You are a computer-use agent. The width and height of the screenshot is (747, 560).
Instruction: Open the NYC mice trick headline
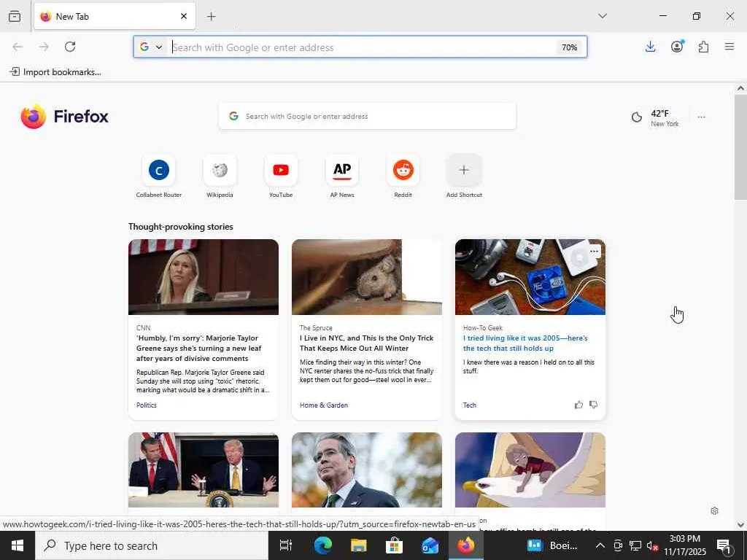tap(366, 343)
